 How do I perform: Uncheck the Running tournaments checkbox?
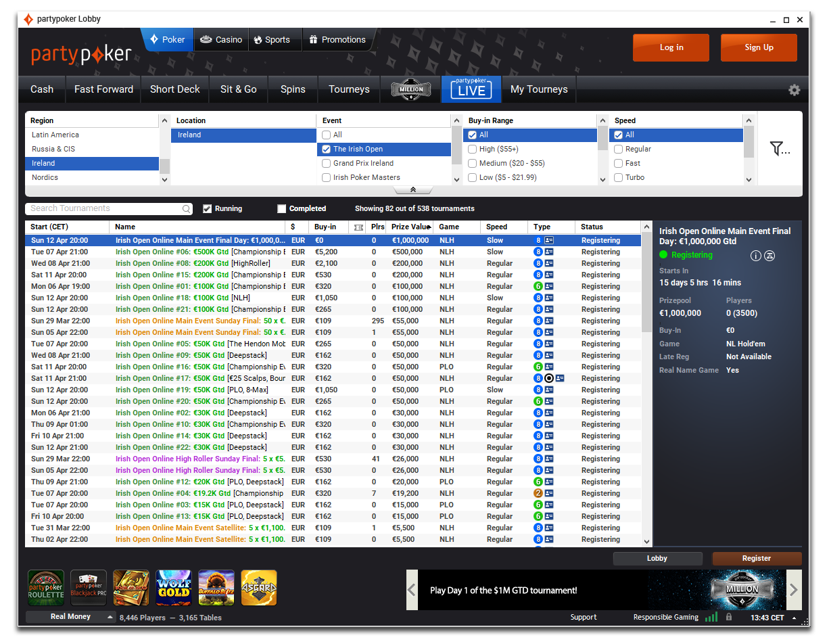208,209
